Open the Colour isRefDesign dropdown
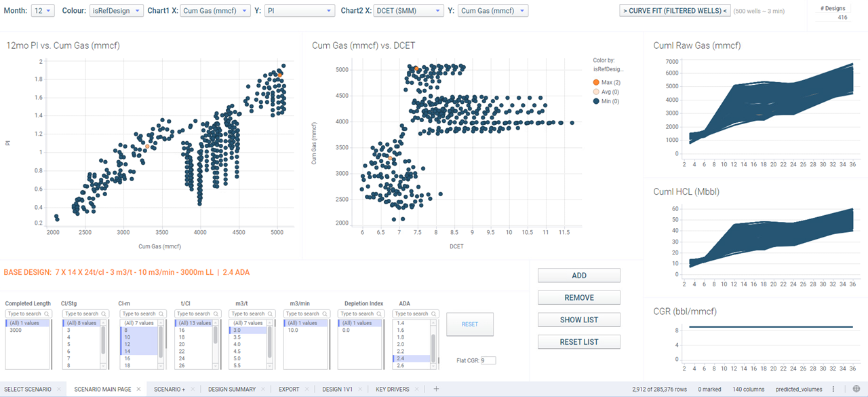 (116, 11)
